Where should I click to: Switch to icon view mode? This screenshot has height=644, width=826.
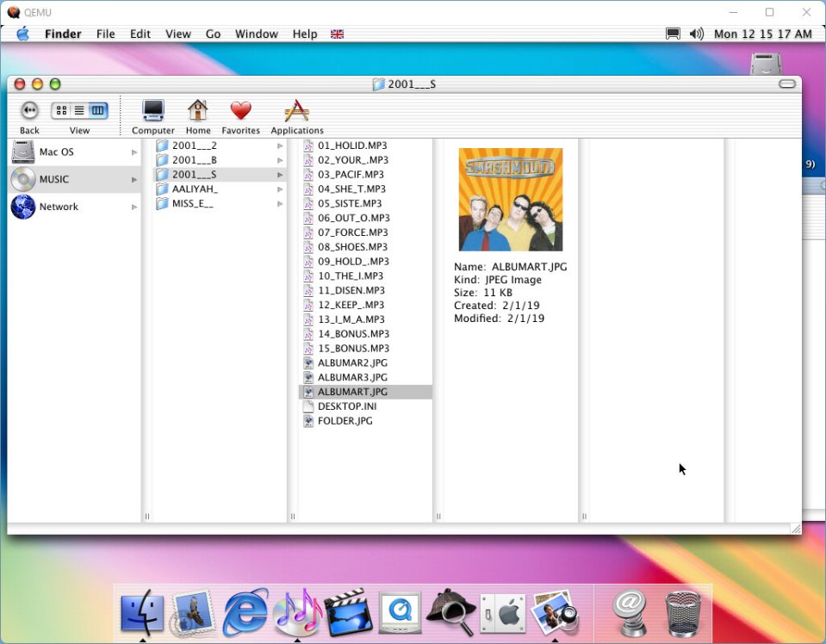61,110
